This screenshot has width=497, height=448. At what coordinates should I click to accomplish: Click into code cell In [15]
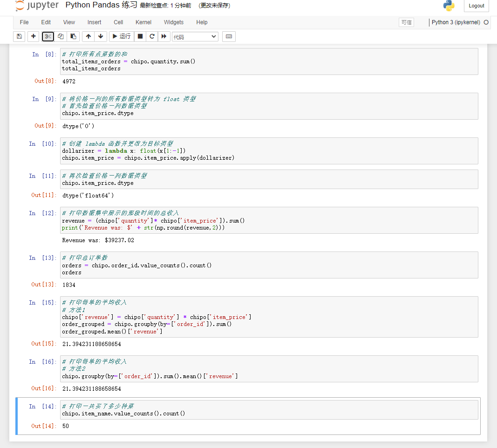[269, 317]
